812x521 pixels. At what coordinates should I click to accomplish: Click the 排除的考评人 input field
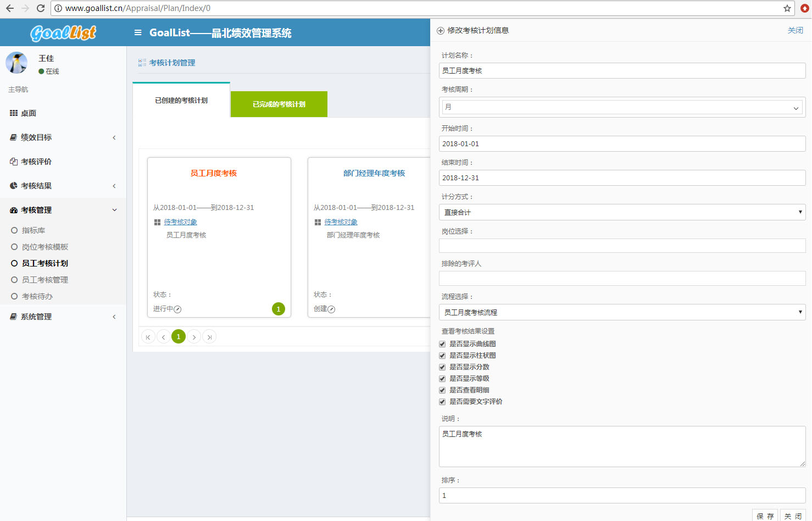(622, 278)
